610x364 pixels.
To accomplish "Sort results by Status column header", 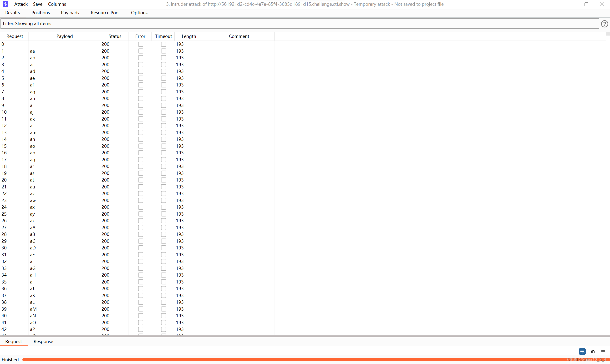I will (115, 36).
